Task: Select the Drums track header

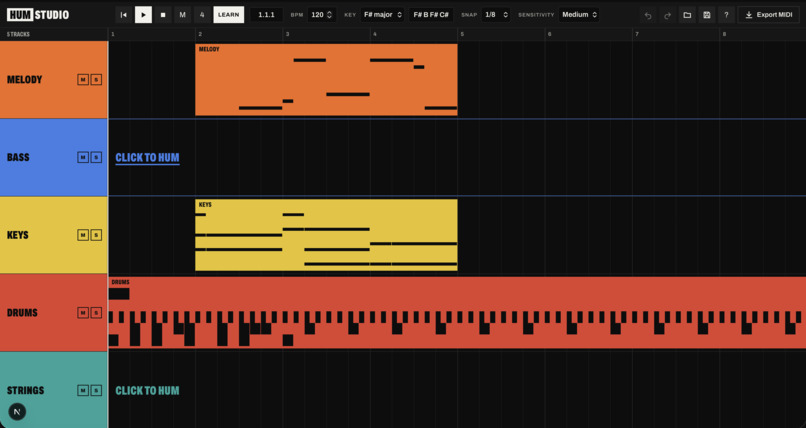Action: tap(53, 313)
